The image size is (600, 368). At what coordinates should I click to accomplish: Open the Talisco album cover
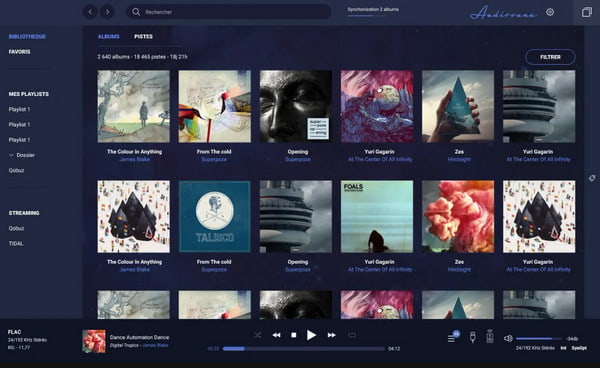click(x=215, y=217)
